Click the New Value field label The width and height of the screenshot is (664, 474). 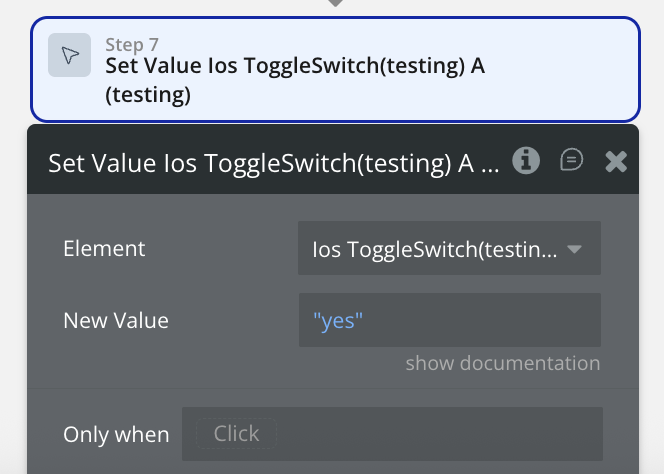pos(116,321)
